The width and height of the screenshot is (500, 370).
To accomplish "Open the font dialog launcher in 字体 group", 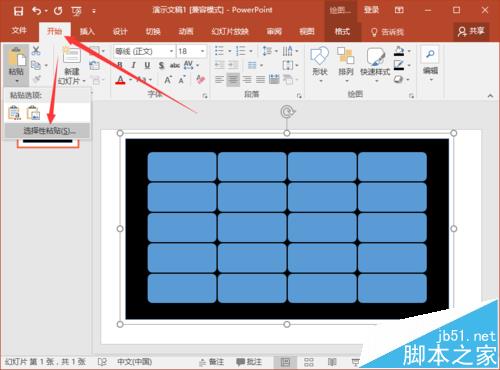I will (x=205, y=96).
